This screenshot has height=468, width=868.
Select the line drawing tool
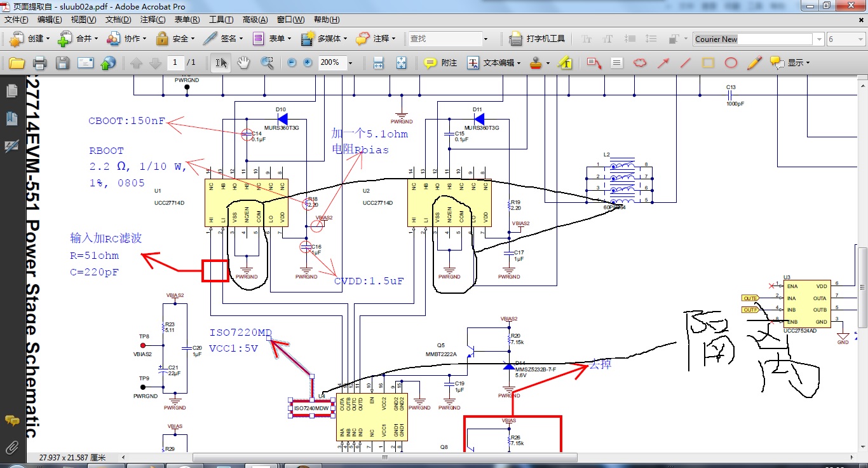click(686, 63)
